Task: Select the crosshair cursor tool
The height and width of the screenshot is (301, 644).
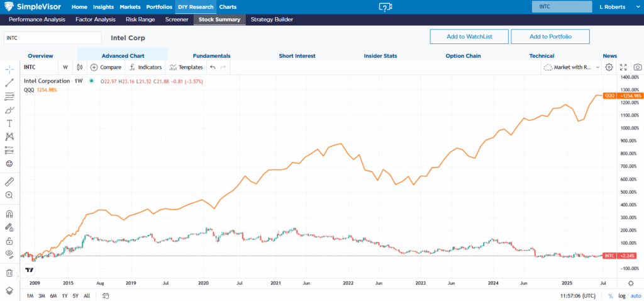Action: tap(9, 68)
